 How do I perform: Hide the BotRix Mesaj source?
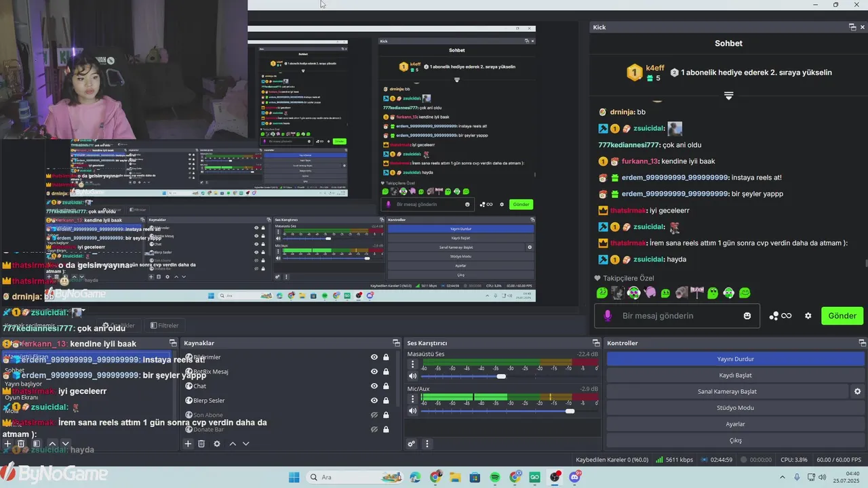pos(374,371)
